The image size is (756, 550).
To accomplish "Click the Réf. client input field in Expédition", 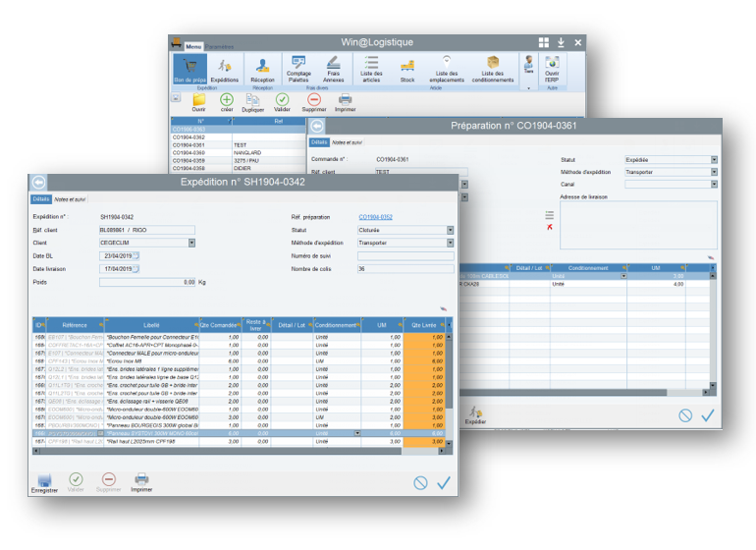I will click(147, 230).
